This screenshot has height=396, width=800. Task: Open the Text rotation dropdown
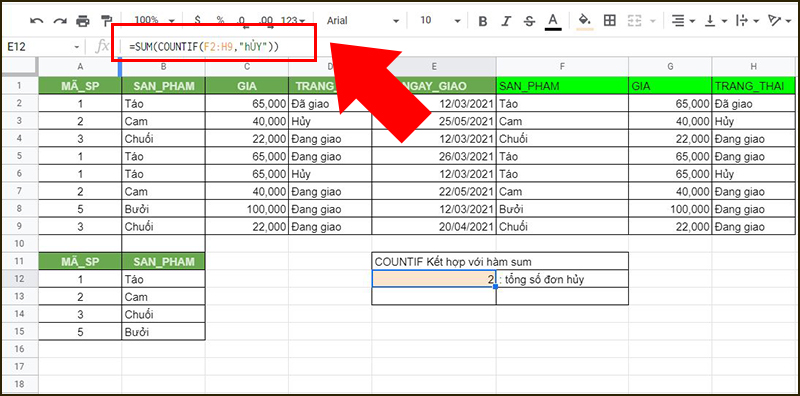coord(780,21)
